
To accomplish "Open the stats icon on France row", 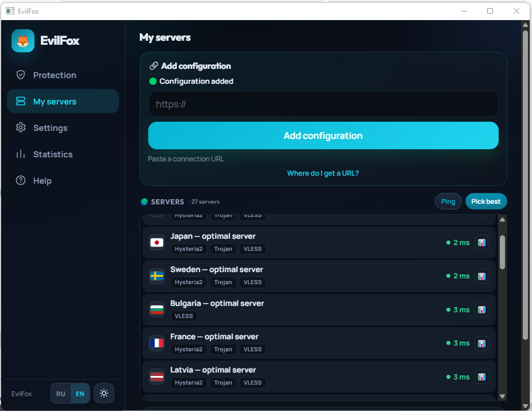I will [x=482, y=343].
